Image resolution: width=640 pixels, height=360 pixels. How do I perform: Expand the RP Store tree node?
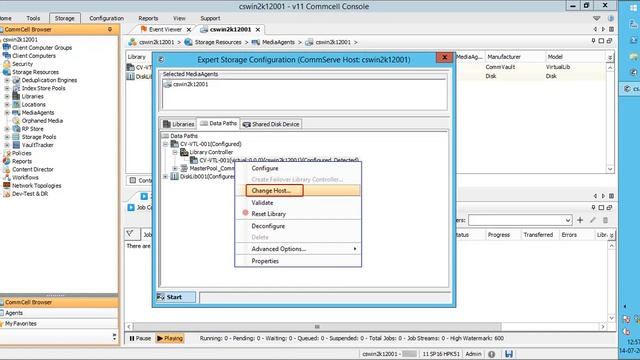pos(7,129)
